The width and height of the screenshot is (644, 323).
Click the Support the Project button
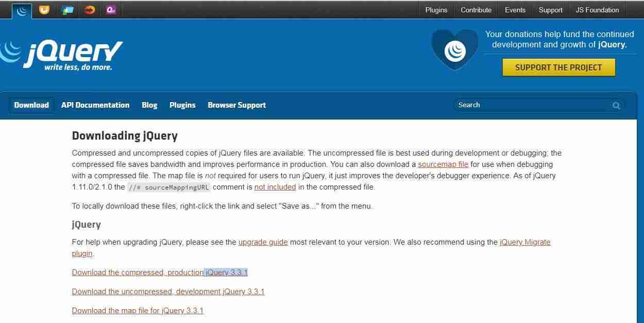(x=558, y=67)
